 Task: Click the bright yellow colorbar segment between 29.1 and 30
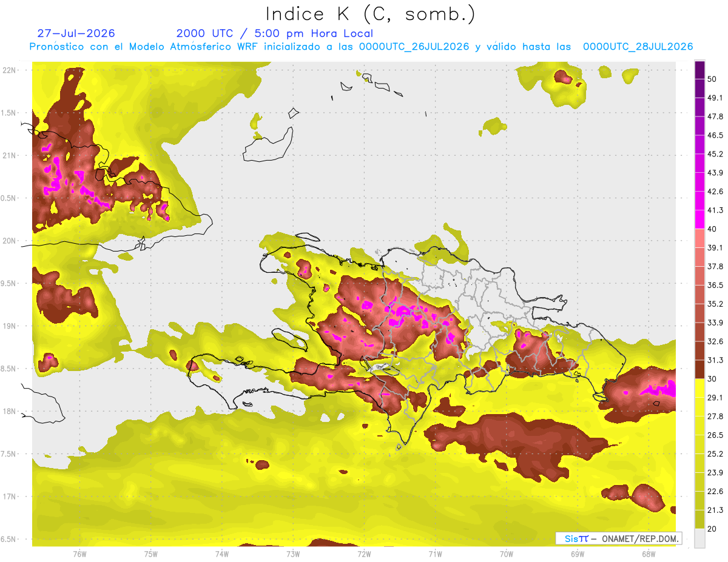click(699, 388)
